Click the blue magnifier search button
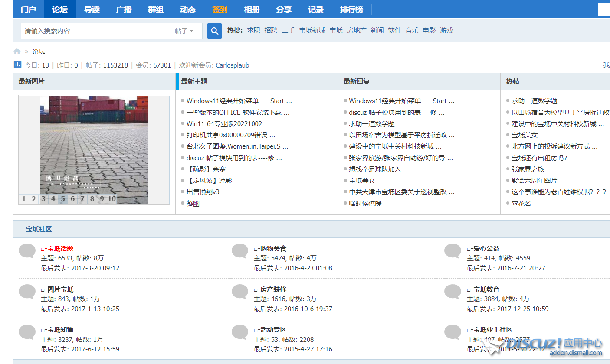Image resolution: width=610 pixels, height=364 pixels. click(x=214, y=31)
